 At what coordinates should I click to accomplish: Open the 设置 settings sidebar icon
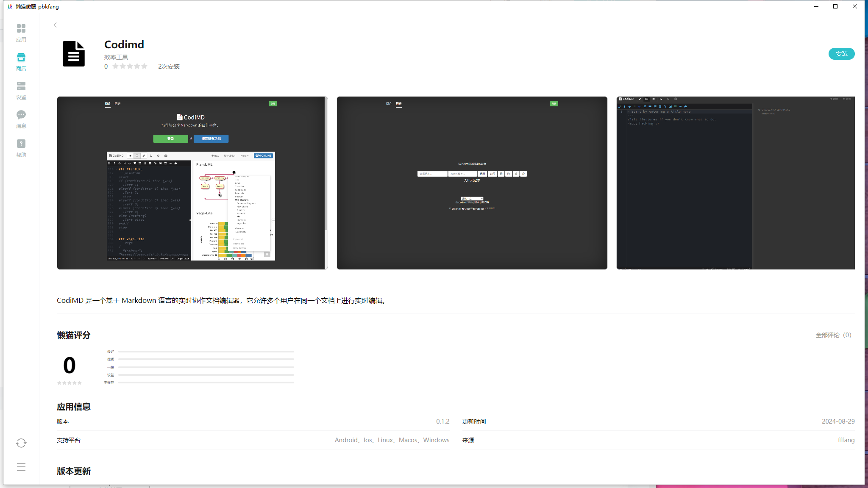pyautogui.click(x=21, y=91)
